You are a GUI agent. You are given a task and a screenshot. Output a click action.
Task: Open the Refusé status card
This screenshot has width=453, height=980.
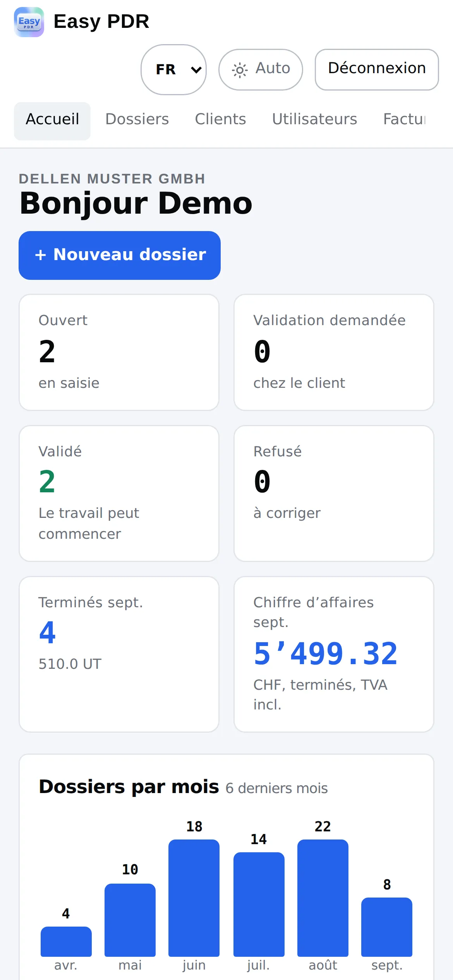[x=334, y=493]
